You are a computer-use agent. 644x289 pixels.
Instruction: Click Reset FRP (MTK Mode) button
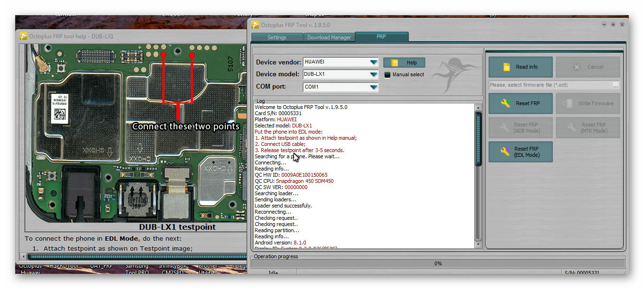(588, 127)
